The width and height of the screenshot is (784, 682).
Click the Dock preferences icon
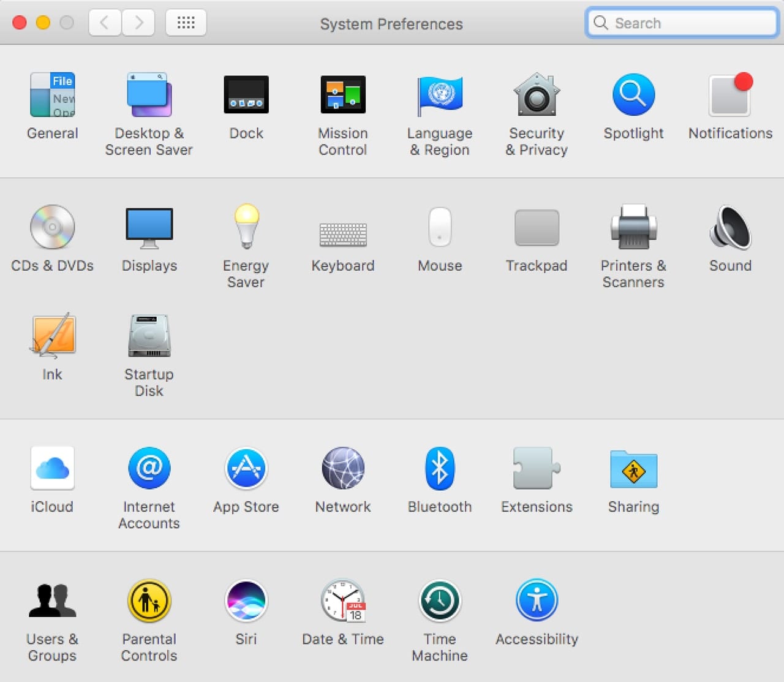(246, 95)
